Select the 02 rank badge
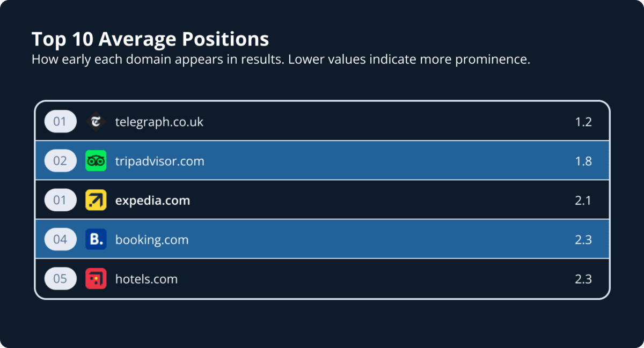The image size is (644, 348). (x=60, y=161)
